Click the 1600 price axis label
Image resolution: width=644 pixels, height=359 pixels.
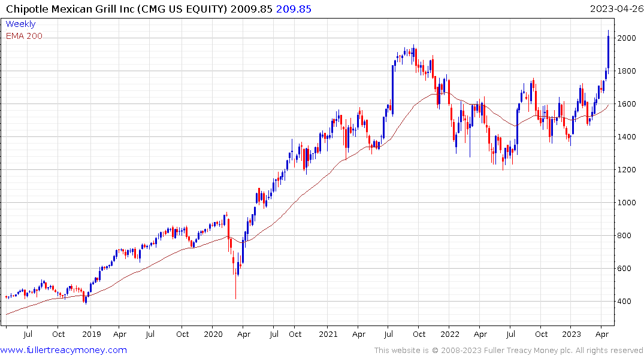point(627,104)
